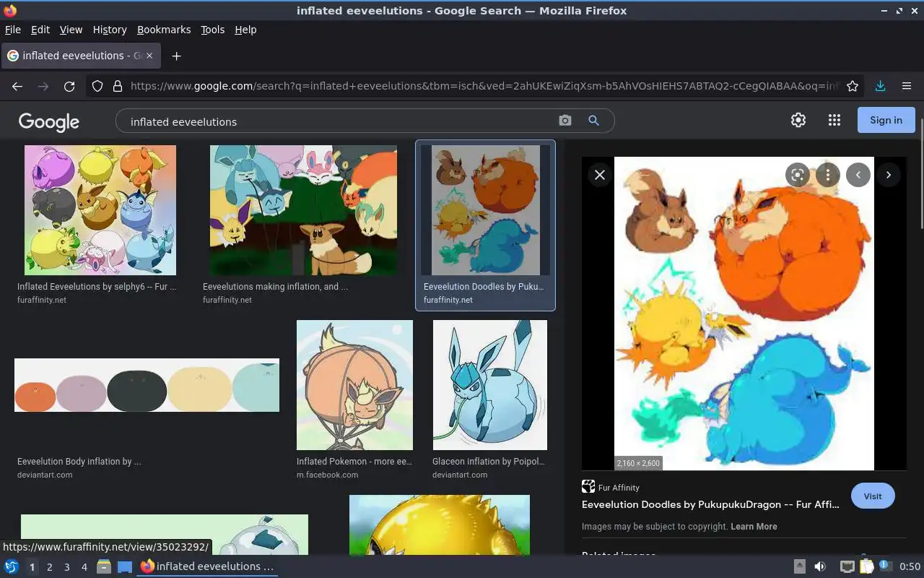Click the 2,160 × 2,600 size label
The height and width of the screenshot is (578, 924).
click(x=637, y=463)
